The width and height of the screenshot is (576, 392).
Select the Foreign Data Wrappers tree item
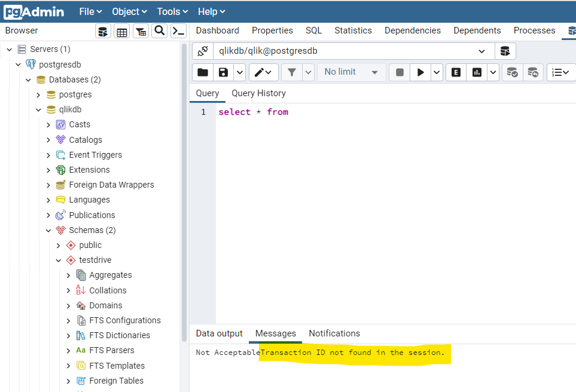click(x=111, y=185)
